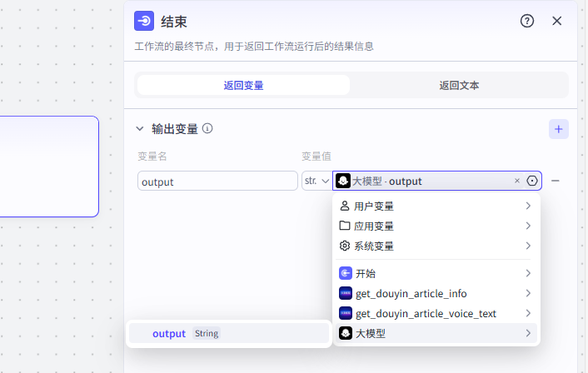Click the 工作流的最终节点 description text

coord(254,47)
